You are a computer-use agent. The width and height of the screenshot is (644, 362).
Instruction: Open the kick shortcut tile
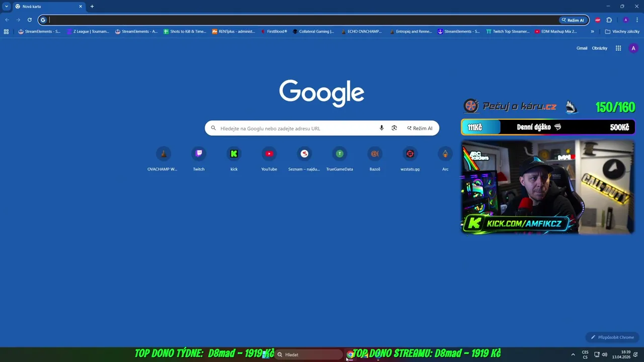point(234,159)
